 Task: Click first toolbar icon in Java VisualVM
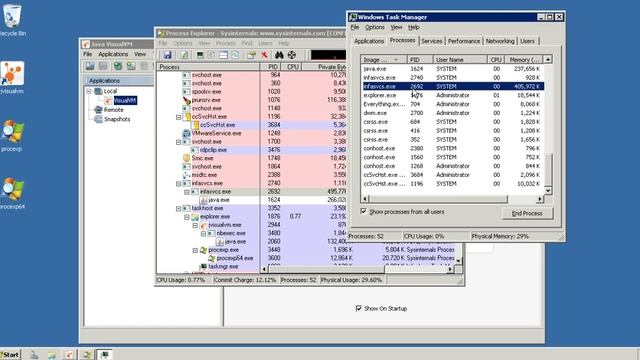point(90,66)
